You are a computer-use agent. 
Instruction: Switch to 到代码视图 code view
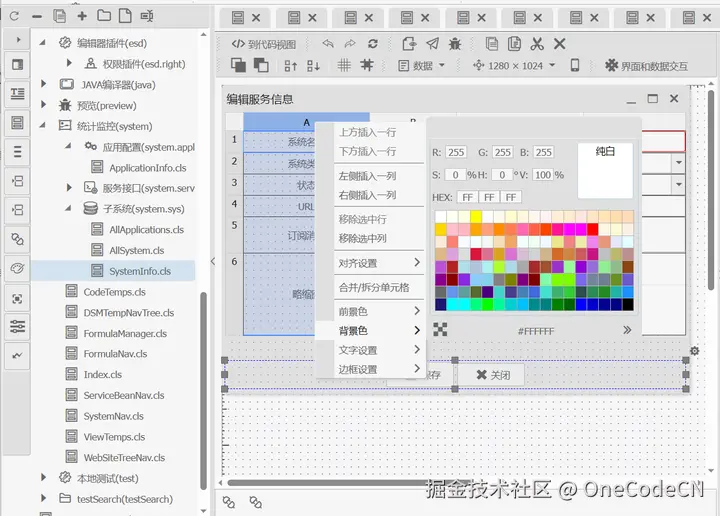coord(264,44)
